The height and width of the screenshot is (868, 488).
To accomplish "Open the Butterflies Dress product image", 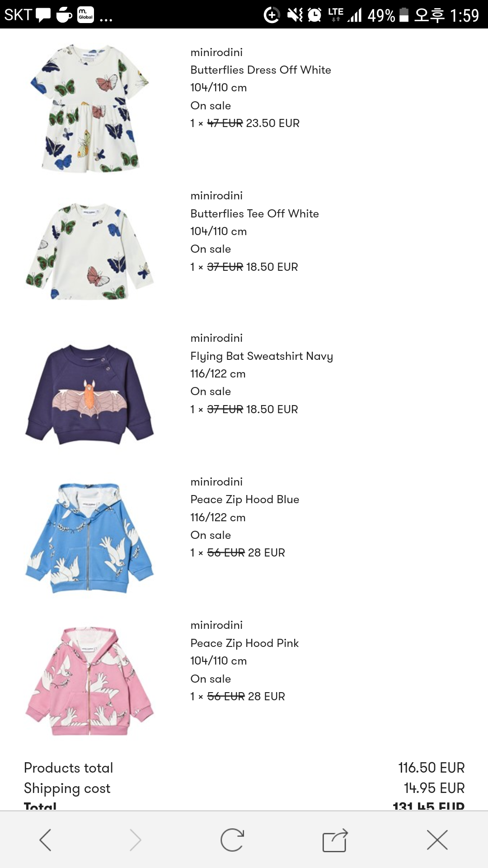I will click(89, 108).
